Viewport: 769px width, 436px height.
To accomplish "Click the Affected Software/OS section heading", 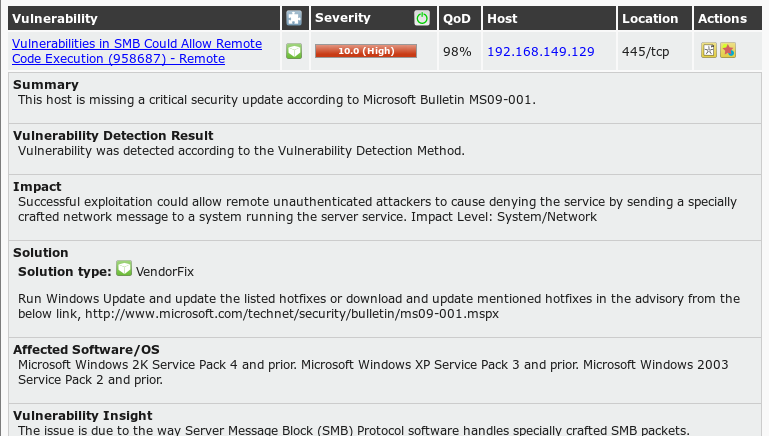I will click(86, 350).
